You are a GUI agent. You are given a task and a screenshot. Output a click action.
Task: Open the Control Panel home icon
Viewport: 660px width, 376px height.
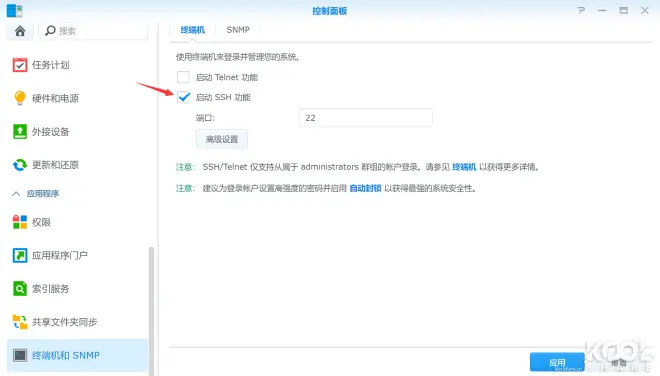click(20, 31)
